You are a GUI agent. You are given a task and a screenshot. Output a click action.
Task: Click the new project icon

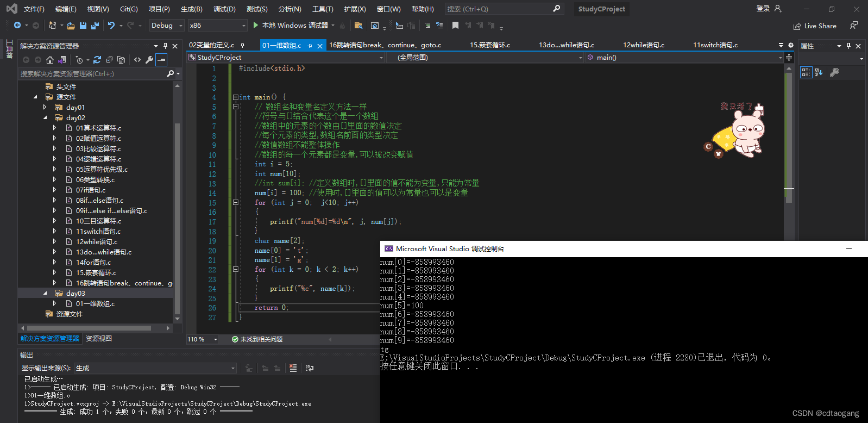click(52, 26)
